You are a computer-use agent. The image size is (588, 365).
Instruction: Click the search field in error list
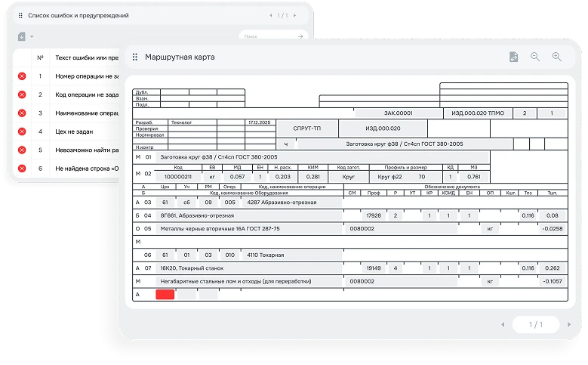tap(268, 36)
